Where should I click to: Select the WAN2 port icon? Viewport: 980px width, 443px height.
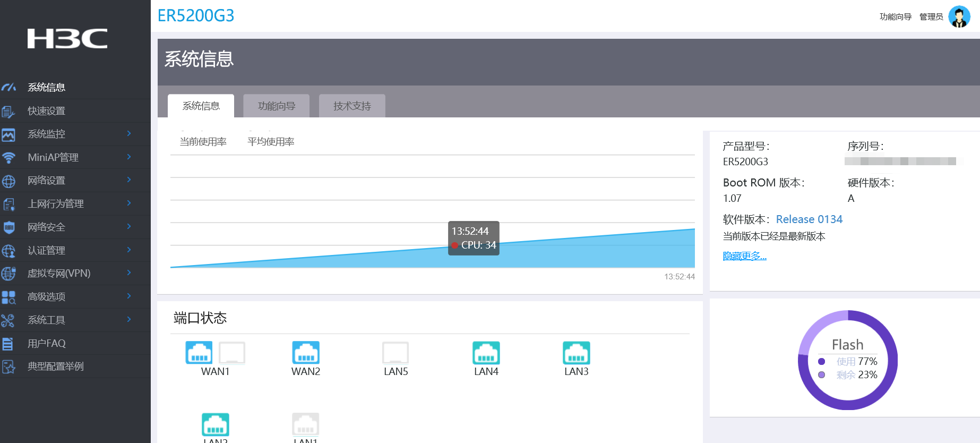coord(306,353)
